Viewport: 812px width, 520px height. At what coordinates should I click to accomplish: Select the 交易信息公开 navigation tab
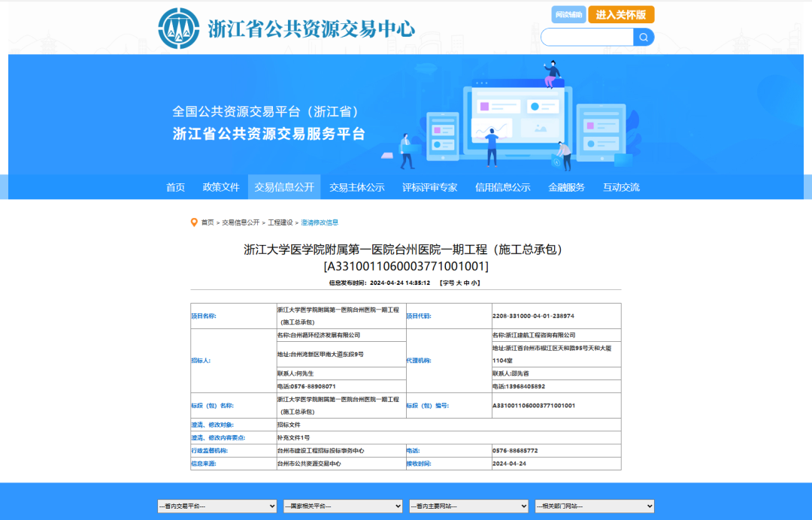click(284, 187)
